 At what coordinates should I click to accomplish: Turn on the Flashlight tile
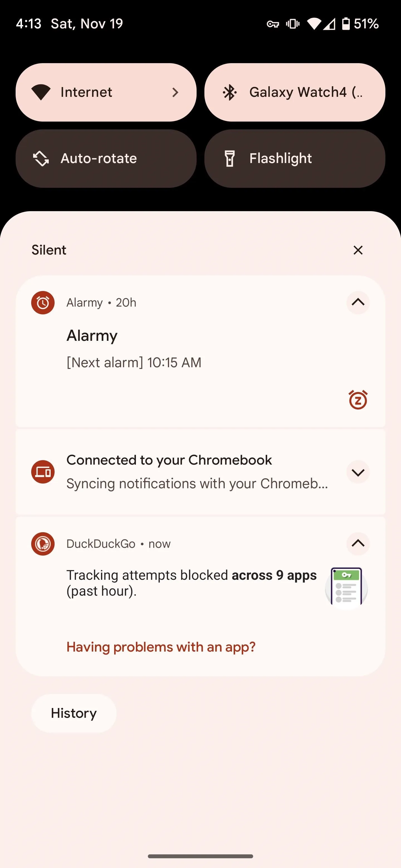pos(295,158)
